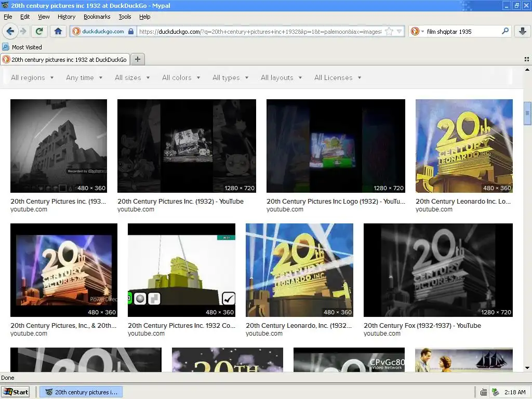Open the All Licenses filter dropdown

coord(338,78)
